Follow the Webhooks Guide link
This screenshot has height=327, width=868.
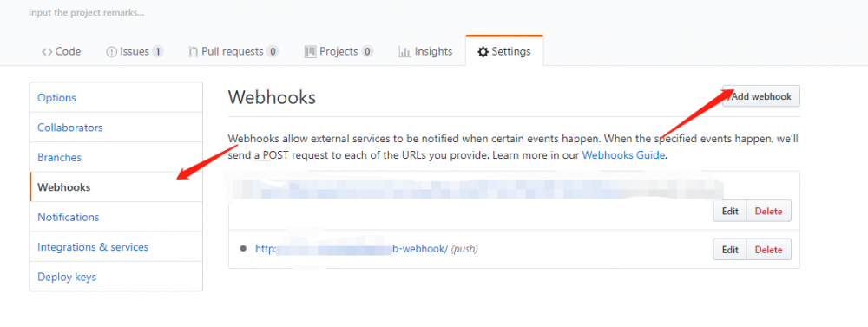623,155
